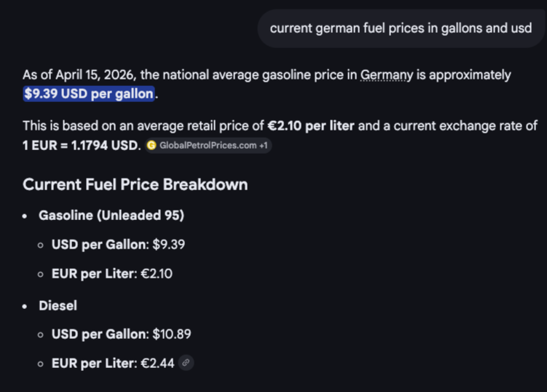Click the chain link icon beside €2.44
The image size is (547, 392).
186,363
